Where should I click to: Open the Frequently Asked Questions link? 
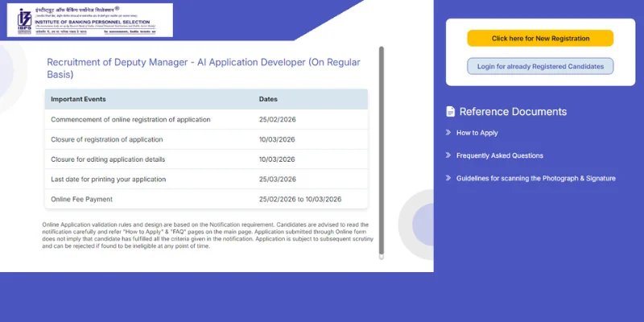click(x=499, y=155)
